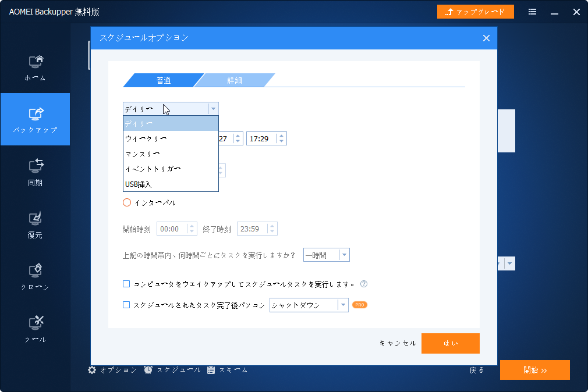This screenshot has height=392, width=588.
Task: Click the 戻る link
Action: (477, 370)
